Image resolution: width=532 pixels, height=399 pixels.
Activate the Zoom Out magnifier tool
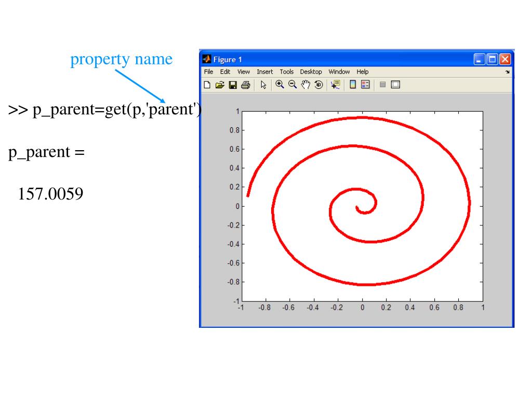pyautogui.click(x=292, y=85)
